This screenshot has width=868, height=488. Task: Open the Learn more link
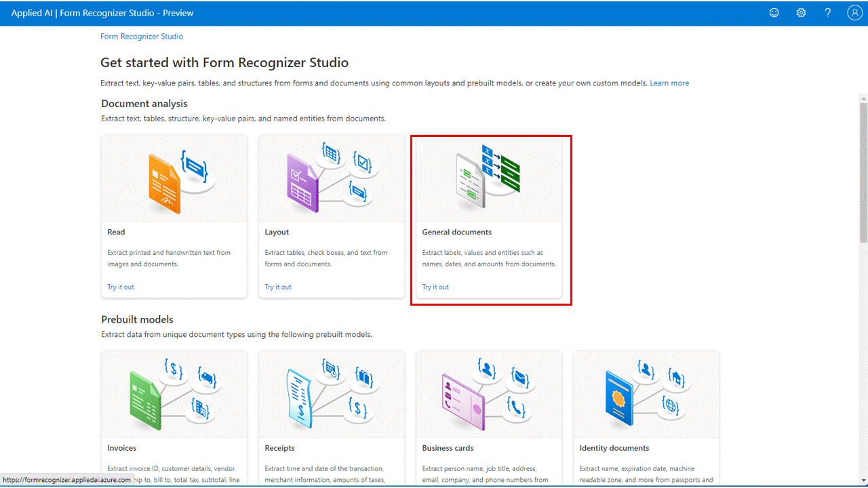tap(669, 83)
